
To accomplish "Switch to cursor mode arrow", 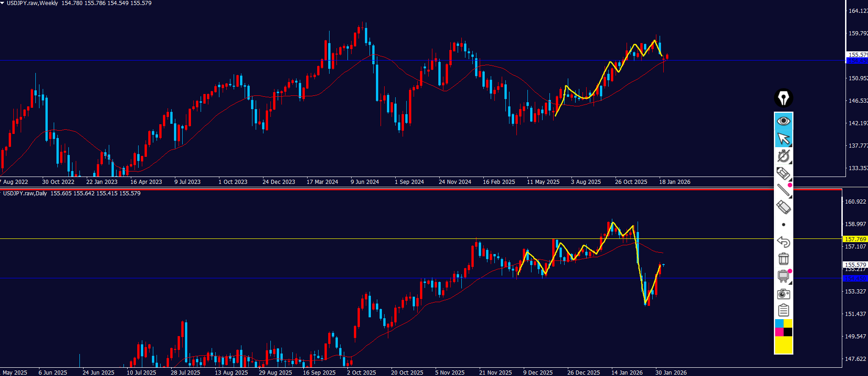I will click(784, 138).
